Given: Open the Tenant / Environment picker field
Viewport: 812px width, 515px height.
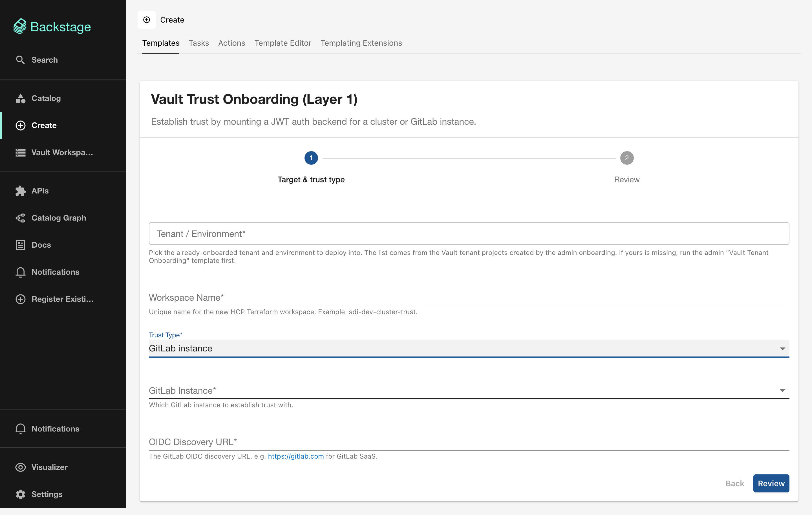Looking at the screenshot, I should coord(469,234).
